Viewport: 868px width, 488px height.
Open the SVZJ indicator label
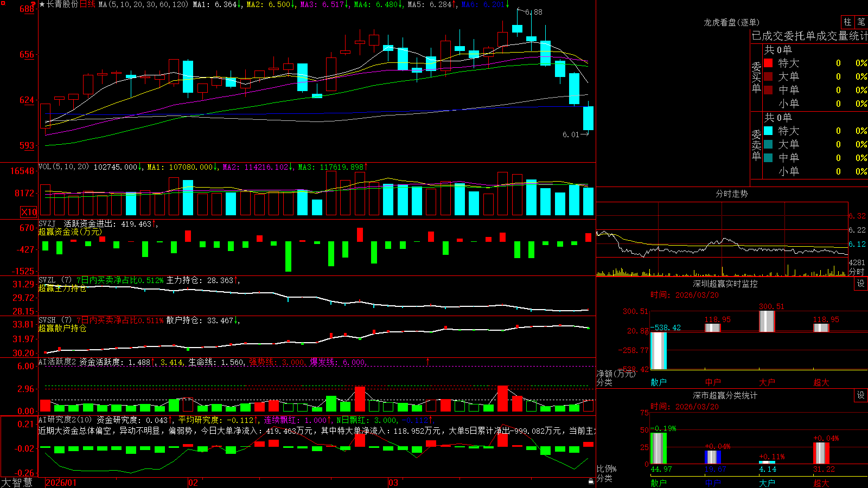(47, 223)
